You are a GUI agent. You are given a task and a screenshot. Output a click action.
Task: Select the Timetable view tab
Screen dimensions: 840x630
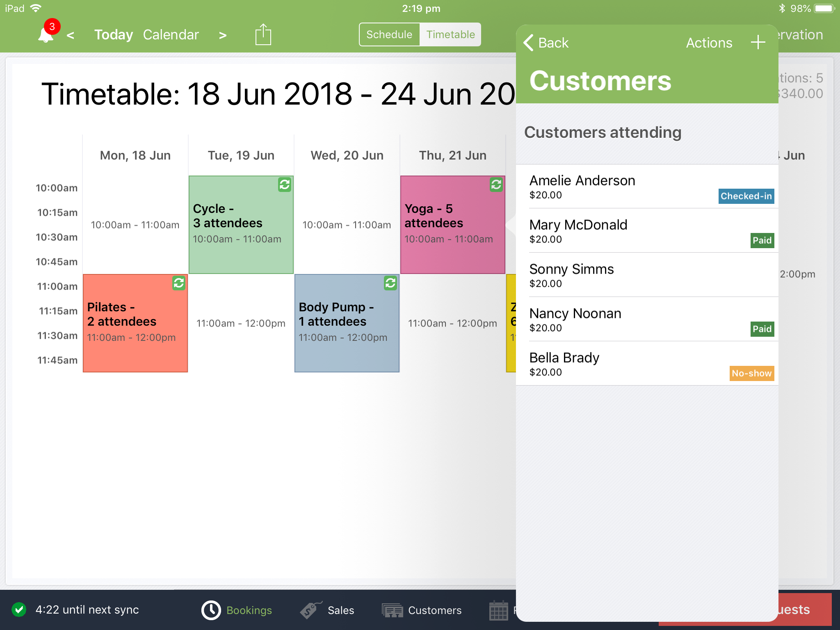tap(450, 34)
